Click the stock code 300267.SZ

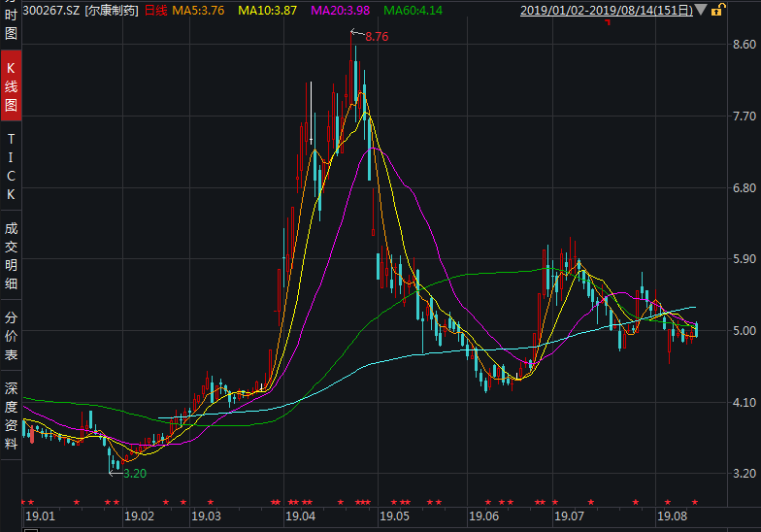(x=50, y=10)
